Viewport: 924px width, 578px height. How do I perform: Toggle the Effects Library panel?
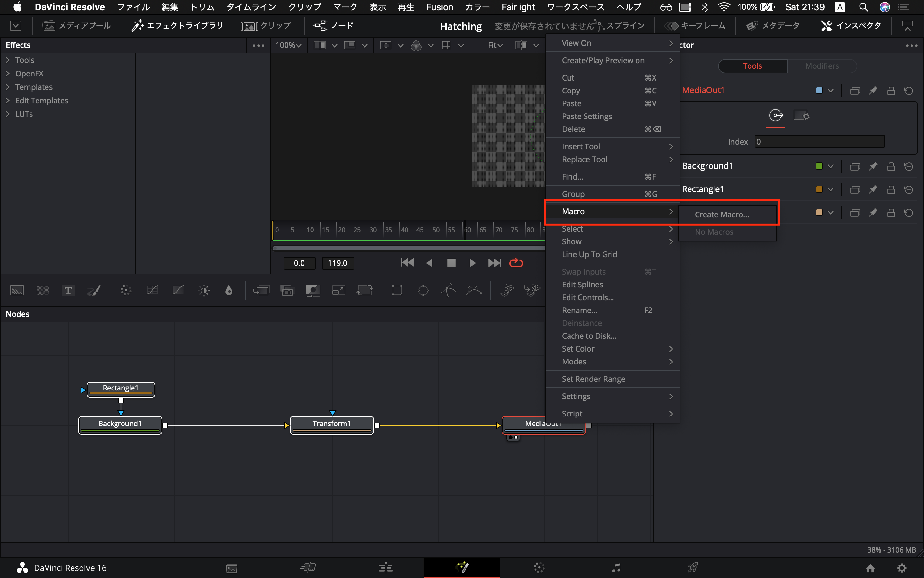coord(177,26)
